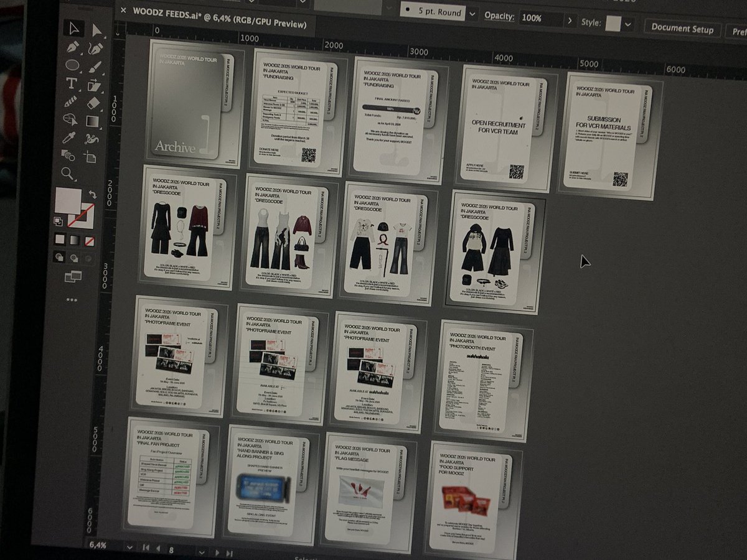
Task: Set paint mode to None
Action: pos(90,240)
